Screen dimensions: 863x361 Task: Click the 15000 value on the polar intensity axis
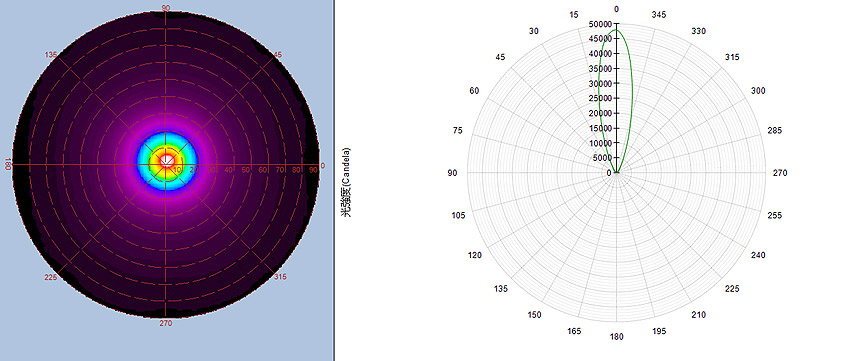tap(599, 128)
